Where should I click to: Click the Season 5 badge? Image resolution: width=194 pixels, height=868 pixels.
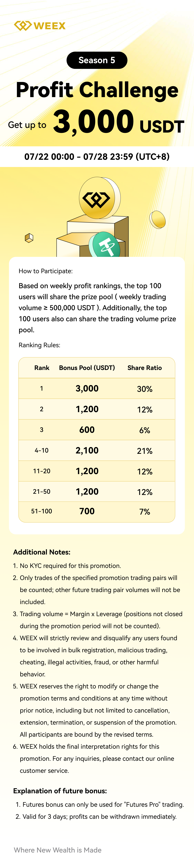[97, 60]
